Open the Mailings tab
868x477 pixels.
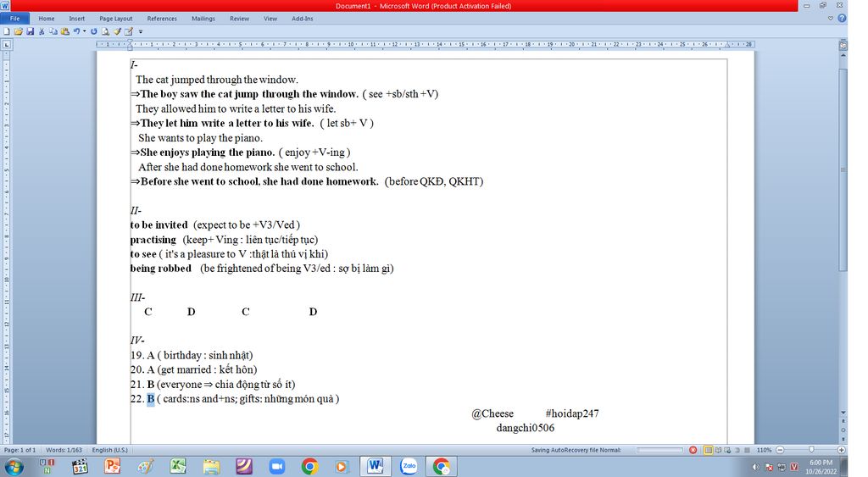click(203, 19)
